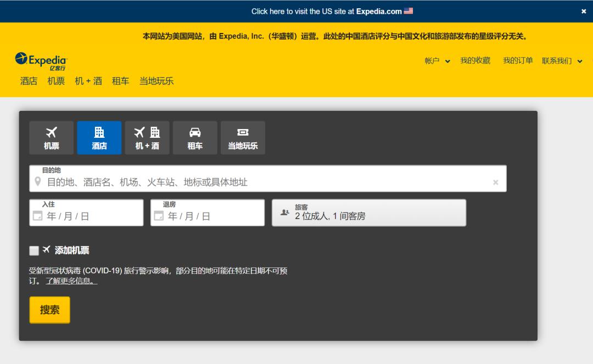Click the 入住 check-in date field
The width and height of the screenshot is (593, 364).
point(86,213)
